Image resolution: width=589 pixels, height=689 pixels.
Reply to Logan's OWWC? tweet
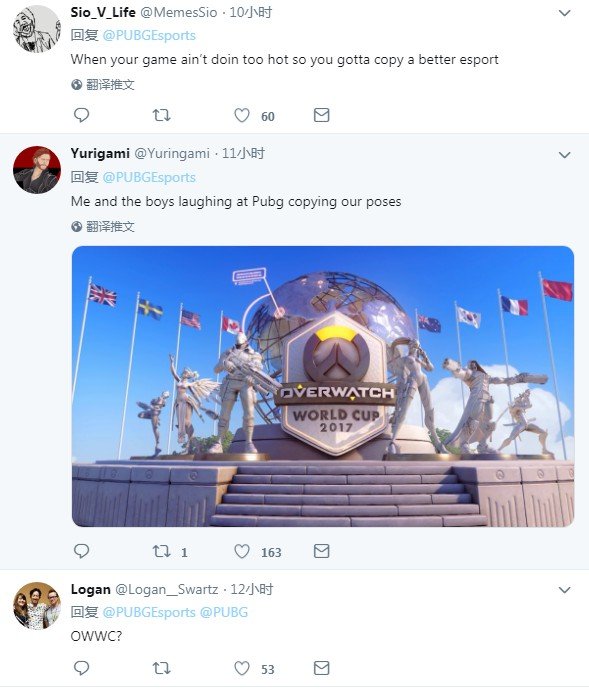click(x=81, y=668)
